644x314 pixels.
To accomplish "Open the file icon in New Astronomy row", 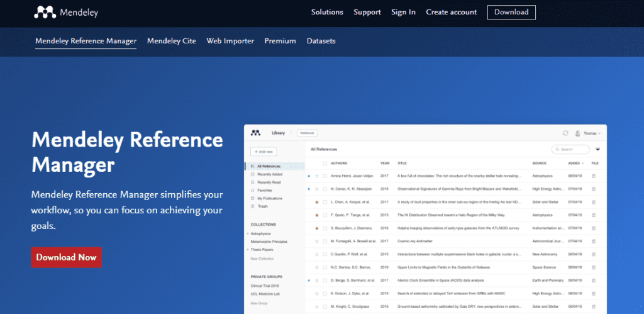I will pos(594,254).
